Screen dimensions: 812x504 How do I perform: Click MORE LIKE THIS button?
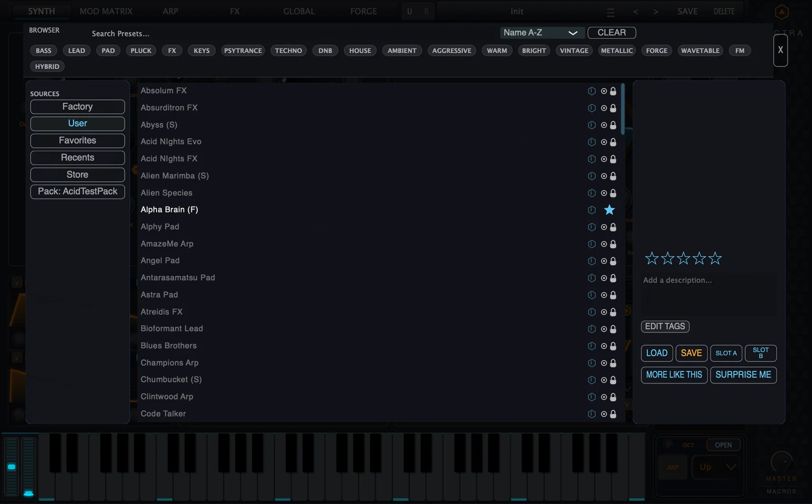(674, 375)
